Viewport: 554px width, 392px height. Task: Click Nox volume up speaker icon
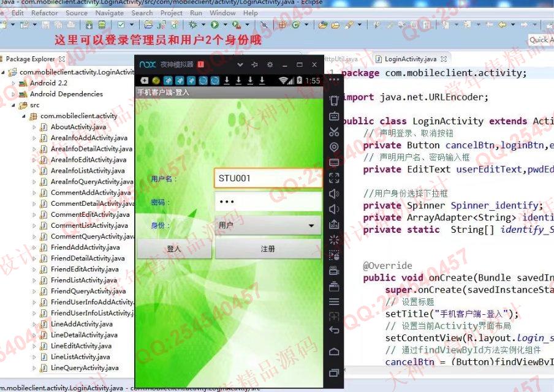pos(334,194)
